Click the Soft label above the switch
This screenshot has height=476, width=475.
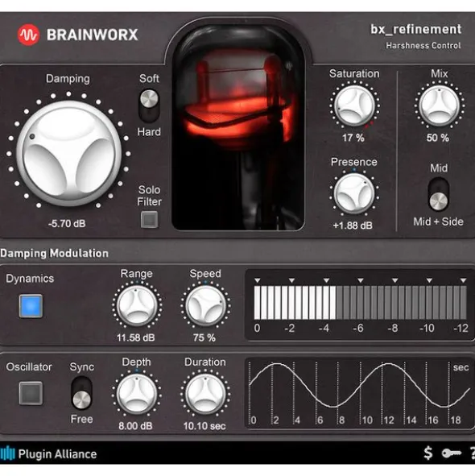(149, 79)
